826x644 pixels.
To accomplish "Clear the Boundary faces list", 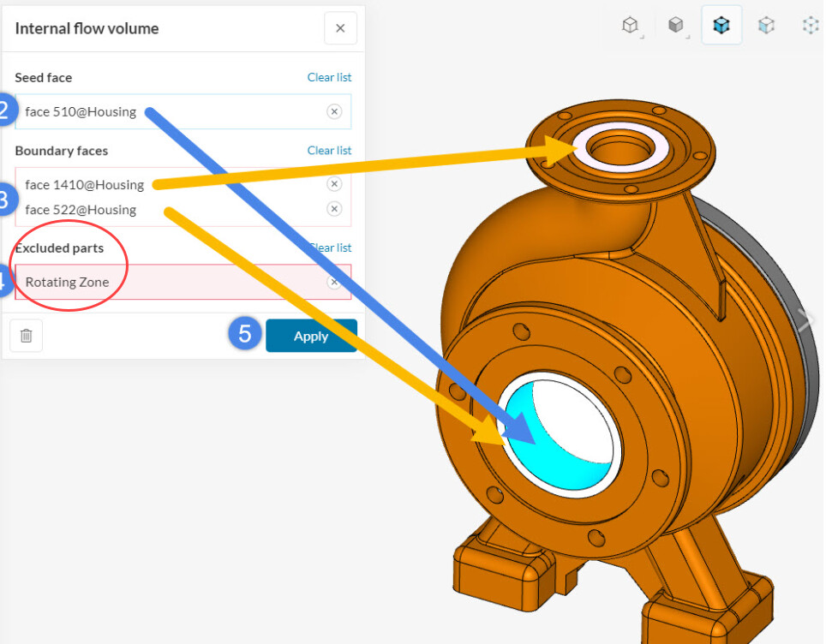I will [329, 151].
